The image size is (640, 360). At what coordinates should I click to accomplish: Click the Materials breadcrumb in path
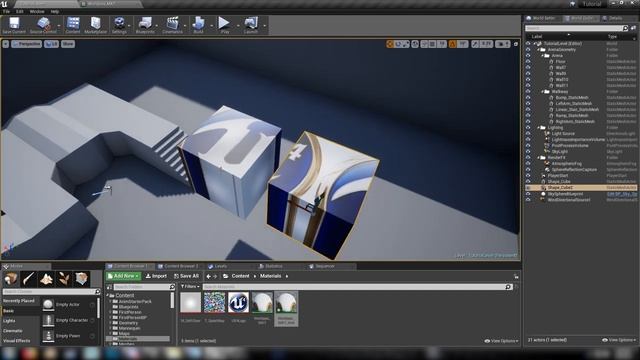pos(270,276)
